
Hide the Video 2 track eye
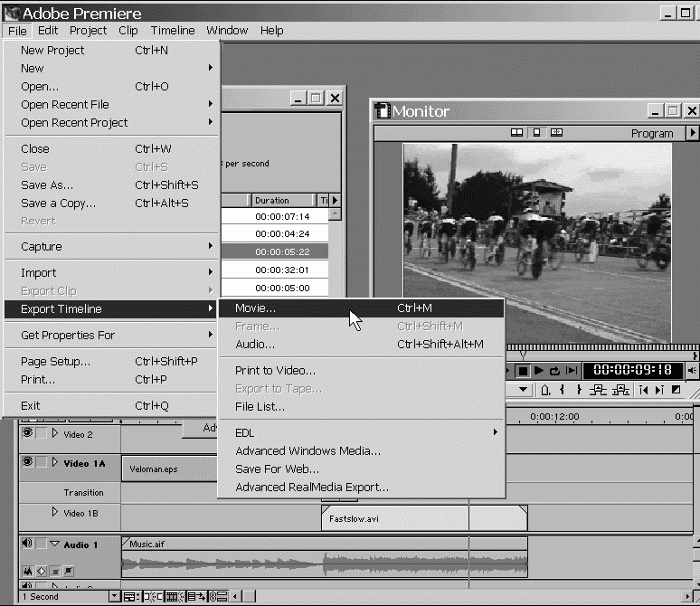[x=27, y=434]
